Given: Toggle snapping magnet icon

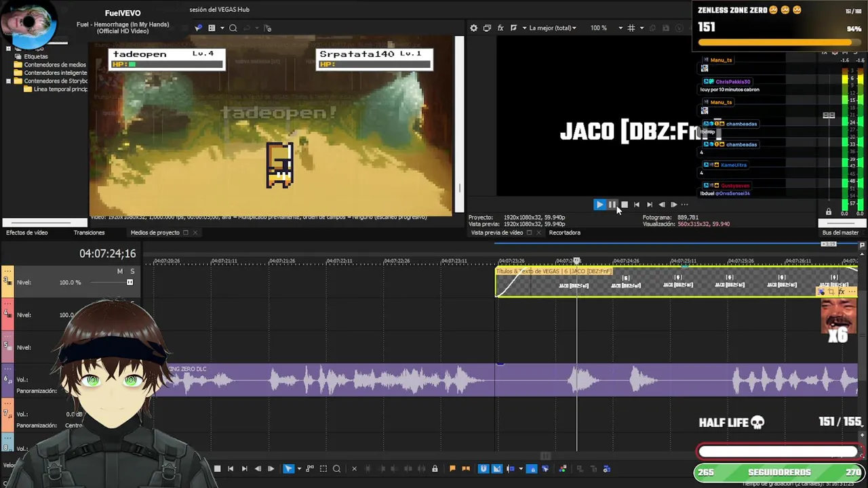Looking at the screenshot, I should [x=484, y=468].
